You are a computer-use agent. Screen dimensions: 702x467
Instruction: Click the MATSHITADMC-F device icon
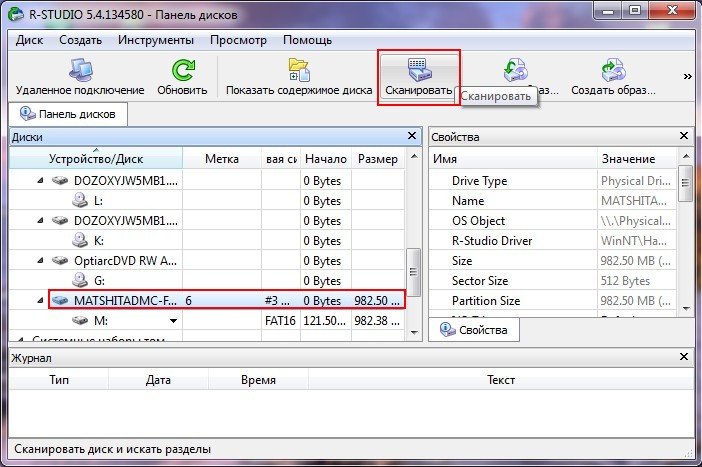tap(60, 300)
